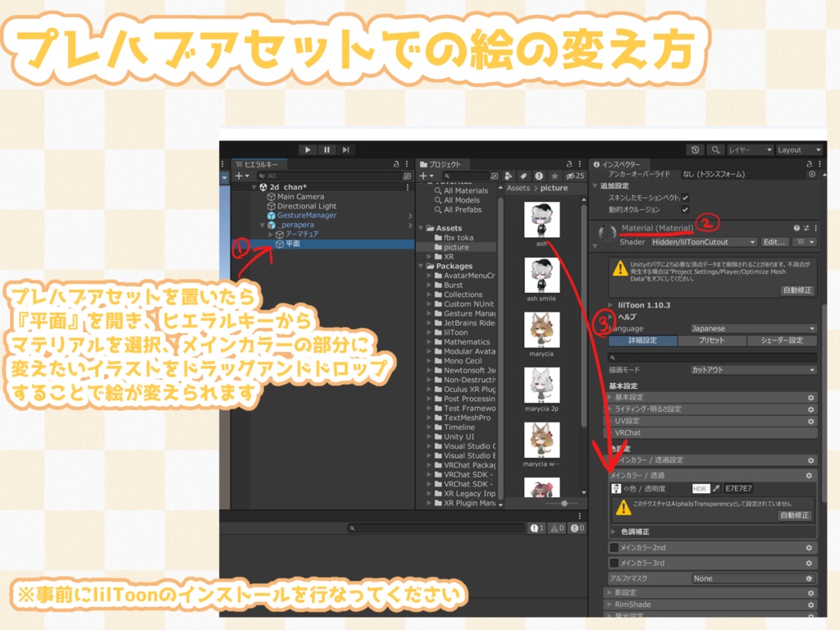Uncheck the スキンしたモーションベクトル option
Image resolution: width=840 pixels, height=630 pixels.
[685, 198]
